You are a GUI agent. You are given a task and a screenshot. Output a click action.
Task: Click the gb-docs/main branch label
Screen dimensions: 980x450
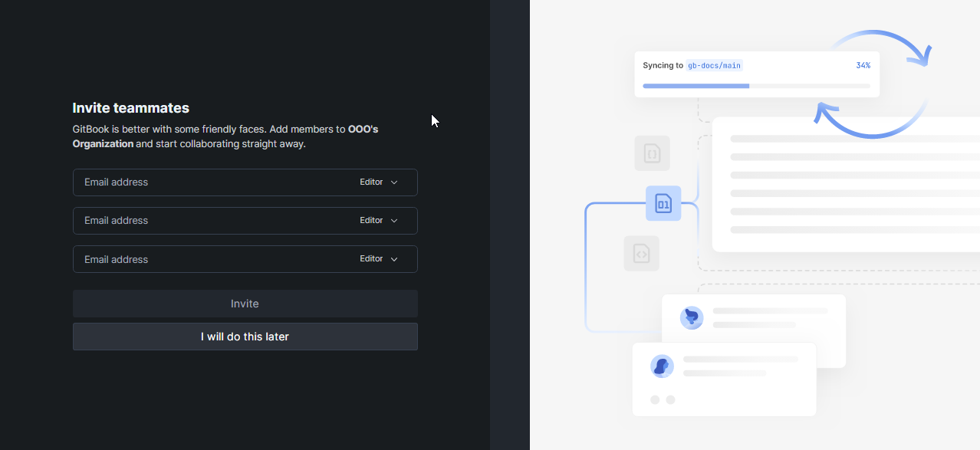coord(714,66)
